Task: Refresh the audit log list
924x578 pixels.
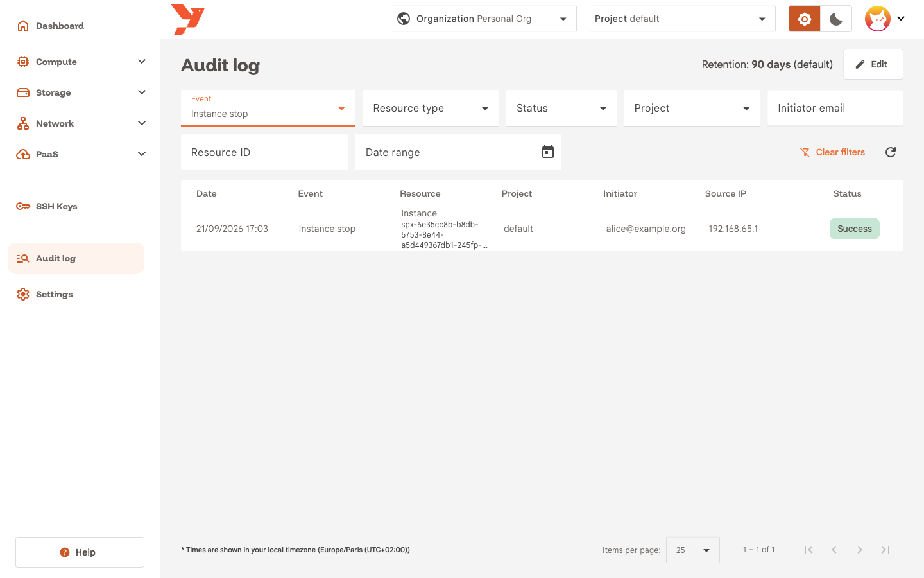Action: pyautogui.click(x=891, y=152)
